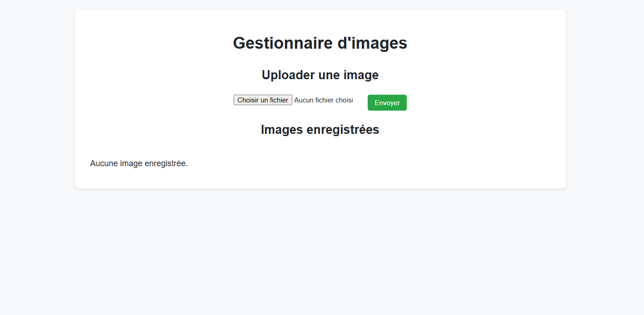This screenshot has height=315, width=644.
Task: Click the 'Aucun fichier choisi' label
Action: point(323,100)
